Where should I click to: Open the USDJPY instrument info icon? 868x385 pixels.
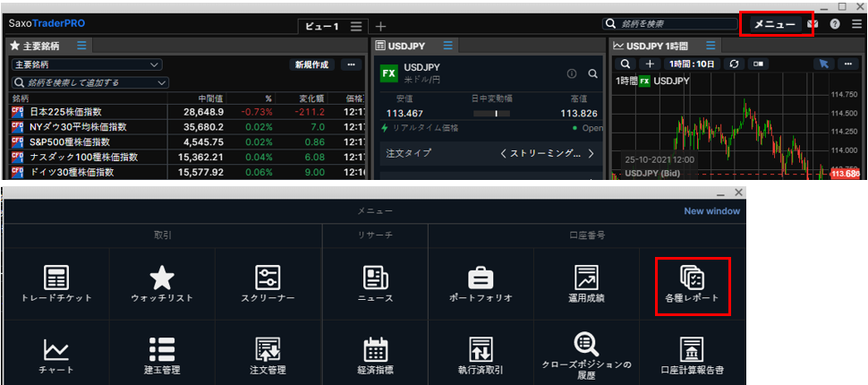pyautogui.click(x=572, y=73)
